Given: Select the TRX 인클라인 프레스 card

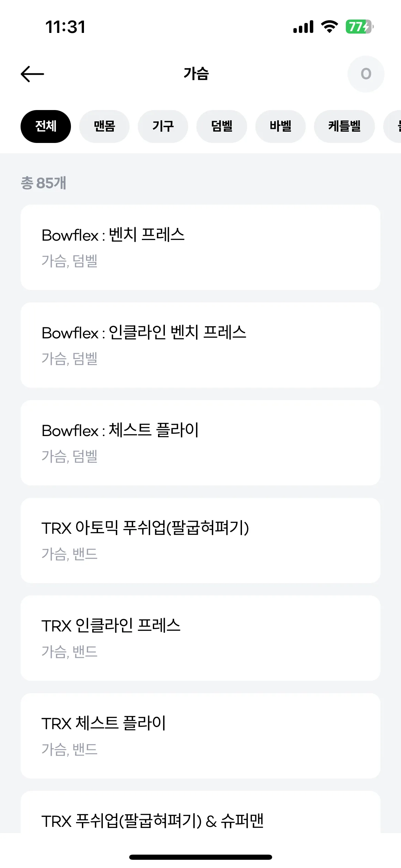Looking at the screenshot, I should (200, 638).
